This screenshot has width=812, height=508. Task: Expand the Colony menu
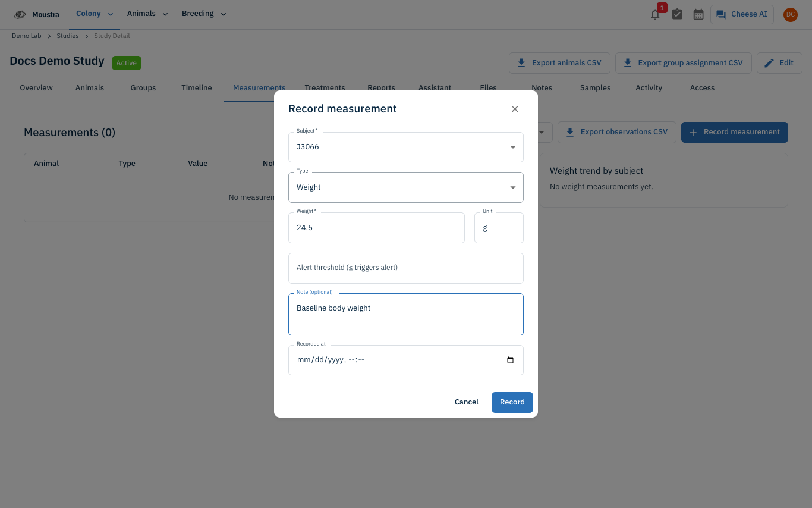click(x=95, y=14)
